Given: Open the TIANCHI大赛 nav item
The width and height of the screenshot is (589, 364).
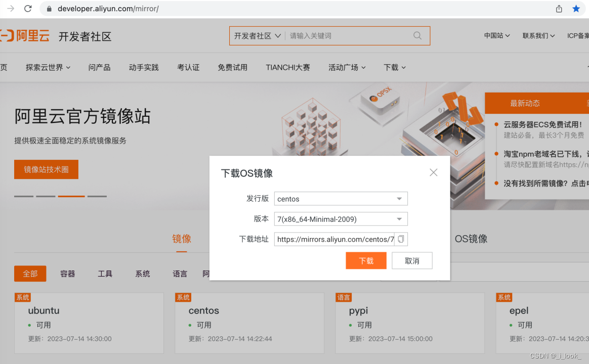Looking at the screenshot, I should [288, 67].
